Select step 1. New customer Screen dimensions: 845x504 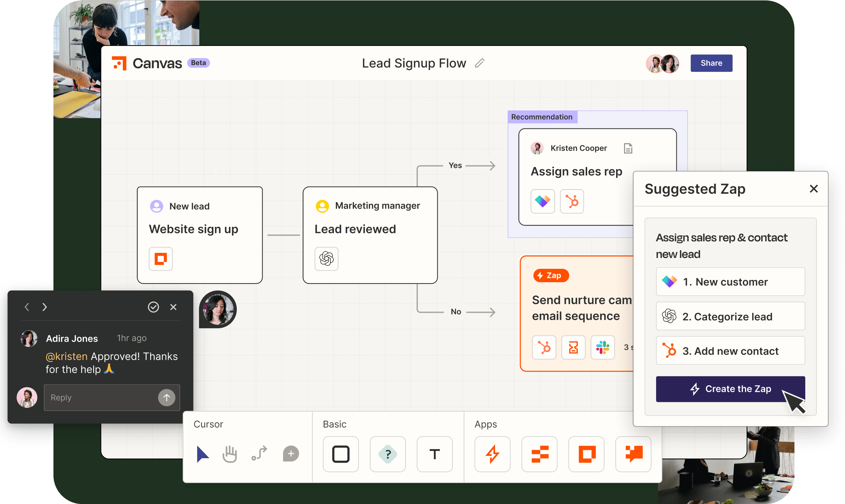(730, 282)
